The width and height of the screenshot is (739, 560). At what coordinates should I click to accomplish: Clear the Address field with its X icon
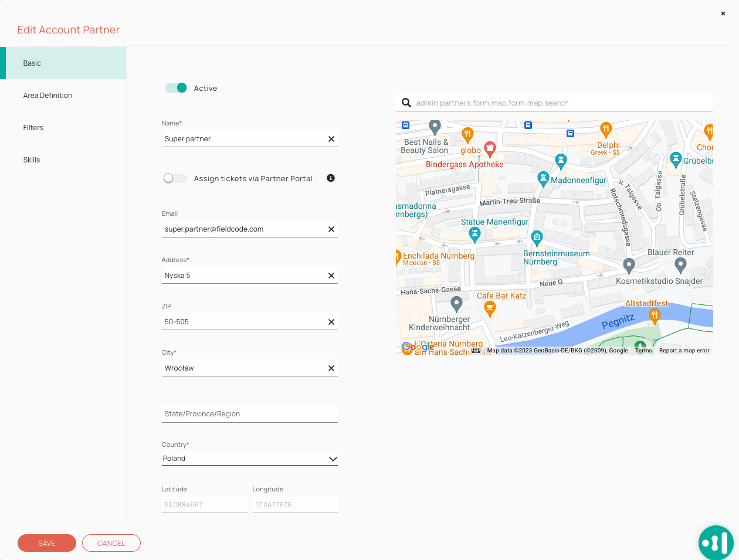[331, 275]
